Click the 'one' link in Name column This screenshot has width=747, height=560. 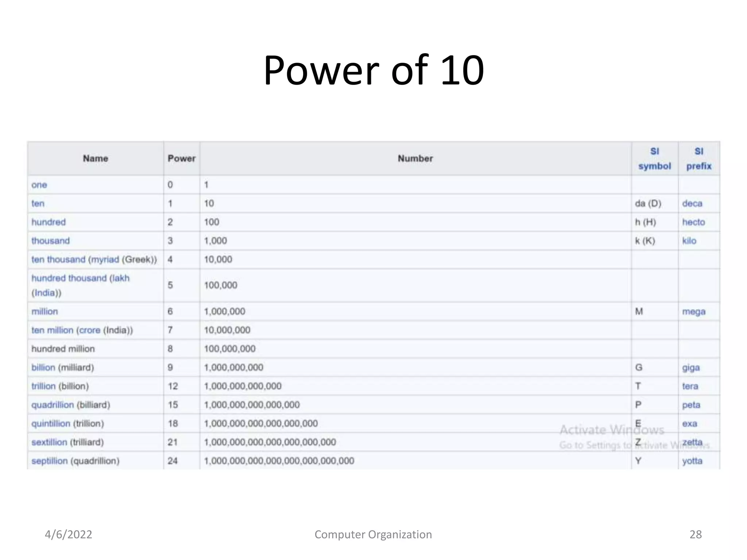coord(39,185)
